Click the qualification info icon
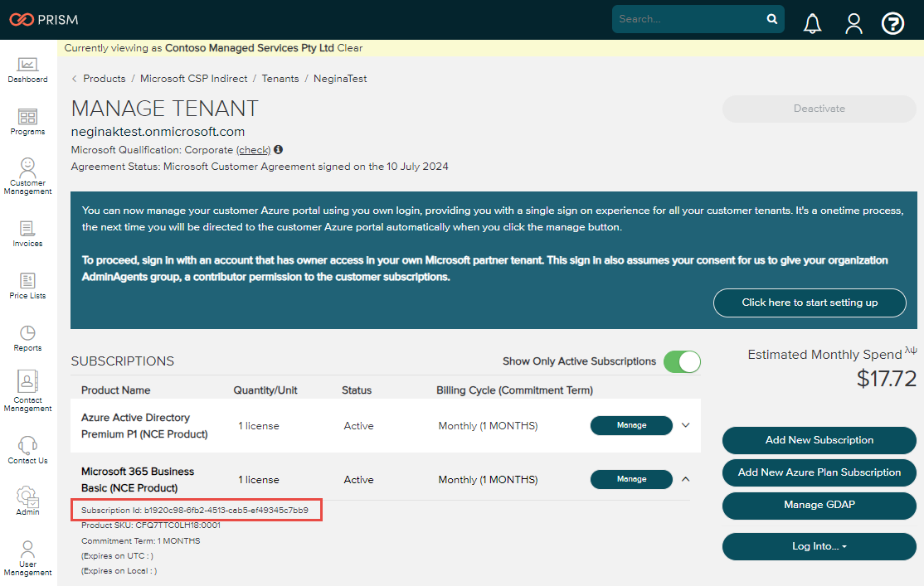924x586 pixels. 278,149
